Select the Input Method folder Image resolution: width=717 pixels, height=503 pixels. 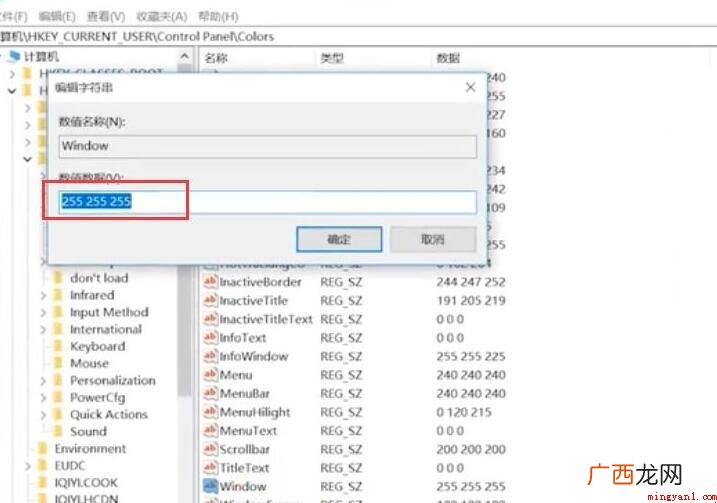[x=109, y=312]
